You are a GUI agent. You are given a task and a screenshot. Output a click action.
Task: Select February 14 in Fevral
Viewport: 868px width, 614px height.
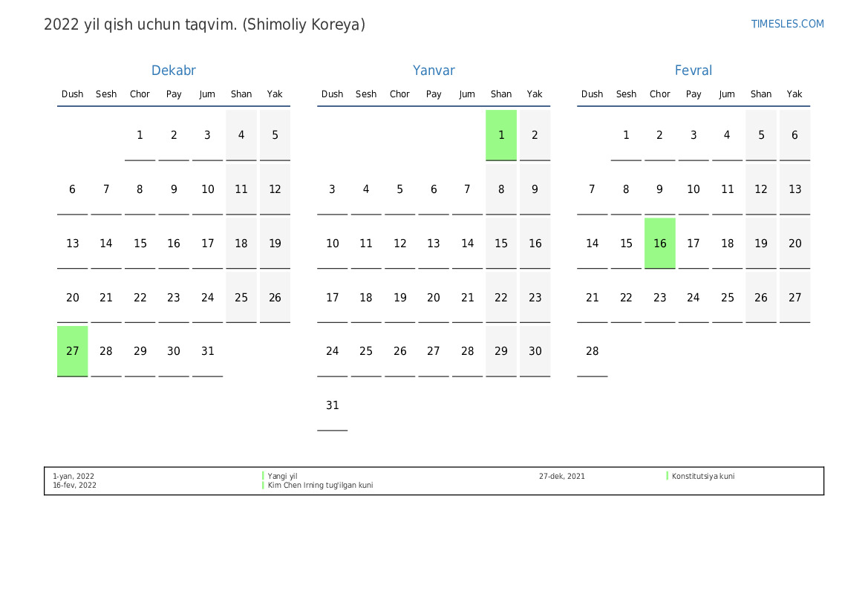593,243
